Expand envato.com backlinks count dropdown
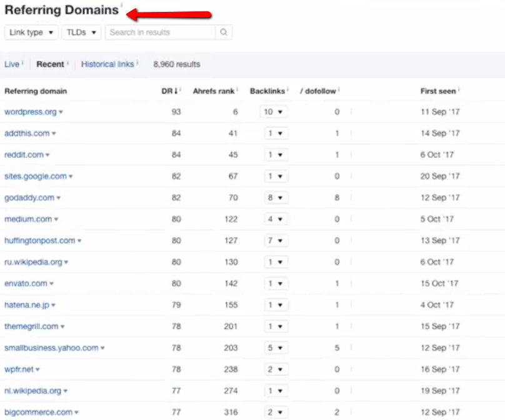The height and width of the screenshot is (420, 505). coord(276,283)
